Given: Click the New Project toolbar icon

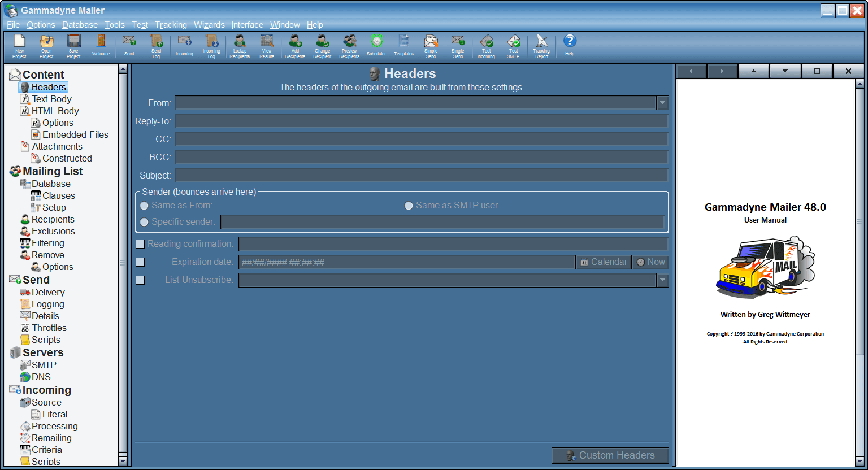Looking at the screenshot, I should click(x=19, y=46).
